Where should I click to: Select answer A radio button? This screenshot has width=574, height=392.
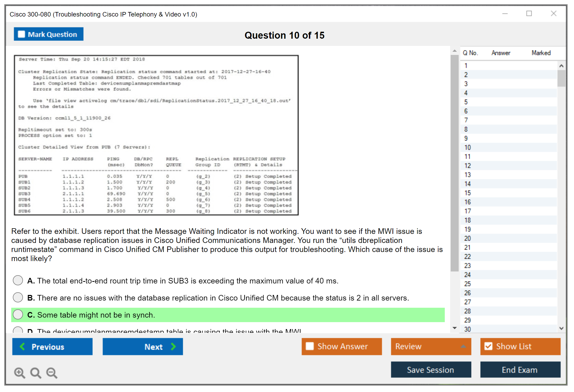[18, 280]
